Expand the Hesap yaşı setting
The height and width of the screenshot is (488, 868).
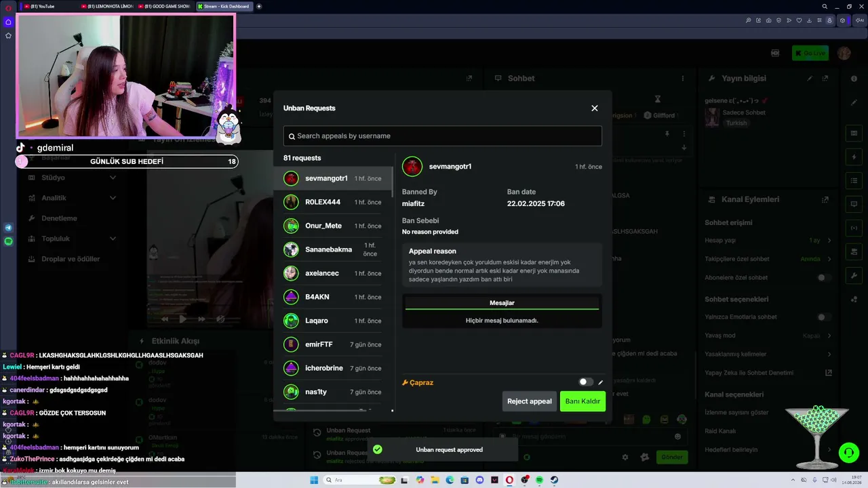767,241
